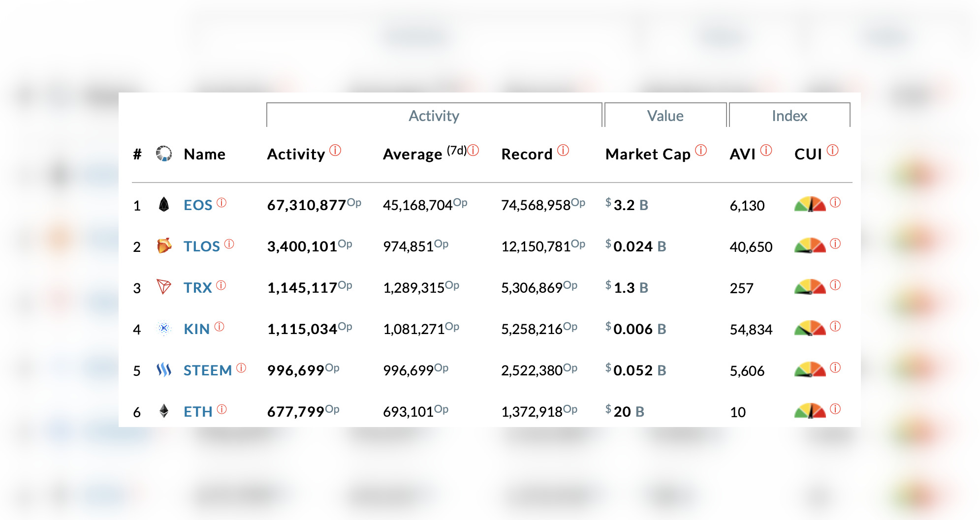The height and width of the screenshot is (520, 980).
Task: Click the Value group header label
Action: pyautogui.click(x=665, y=116)
